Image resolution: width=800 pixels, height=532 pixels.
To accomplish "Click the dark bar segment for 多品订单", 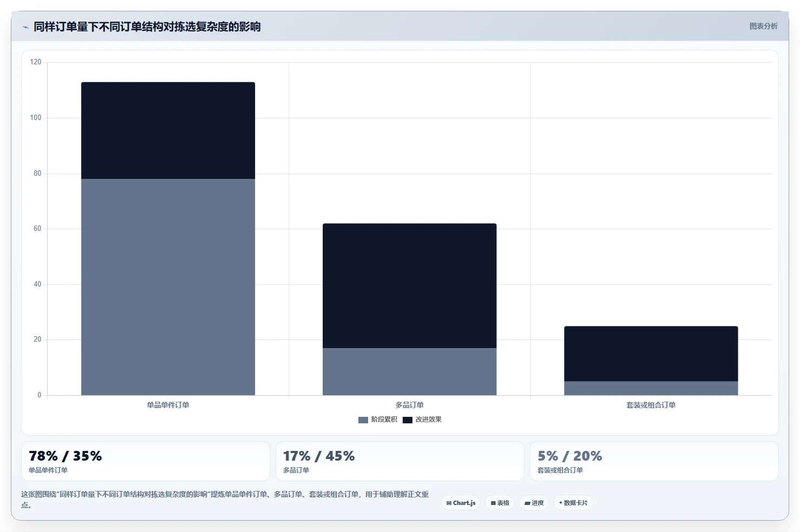I will tap(410, 286).
